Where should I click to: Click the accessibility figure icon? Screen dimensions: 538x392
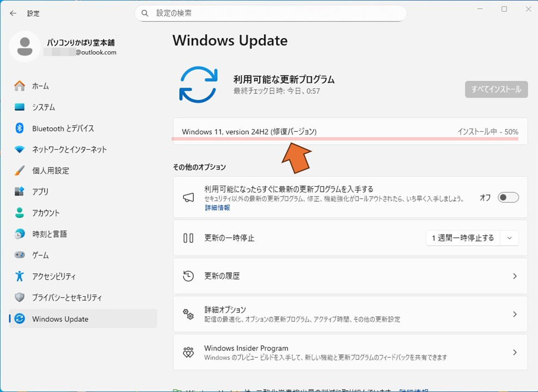(20, 276)
